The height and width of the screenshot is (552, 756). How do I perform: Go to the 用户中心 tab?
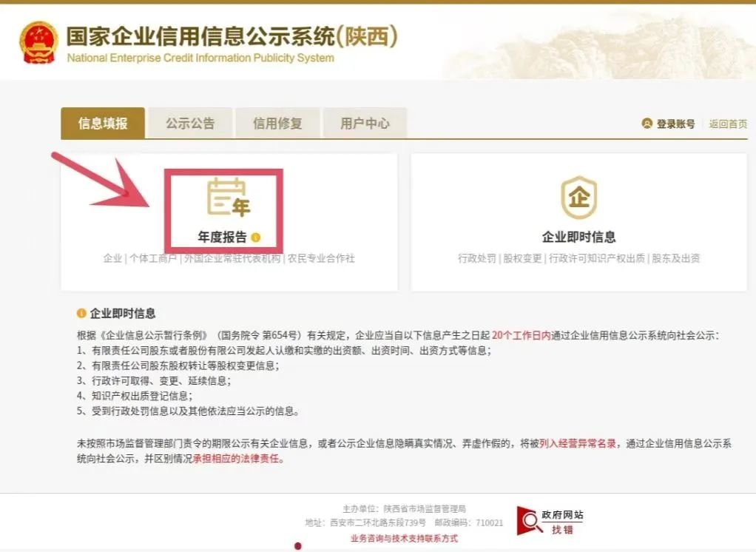[365, 124]
